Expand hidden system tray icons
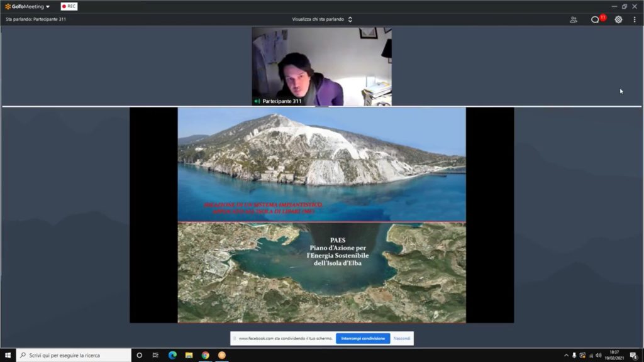 (x=566, y=355)
